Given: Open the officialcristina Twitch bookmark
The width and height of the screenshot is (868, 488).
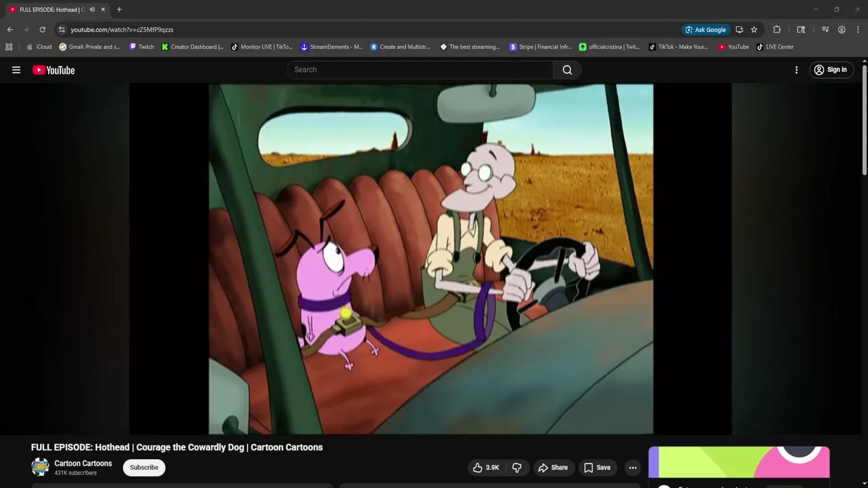Looking at the screenshot, I should (610, 47).
